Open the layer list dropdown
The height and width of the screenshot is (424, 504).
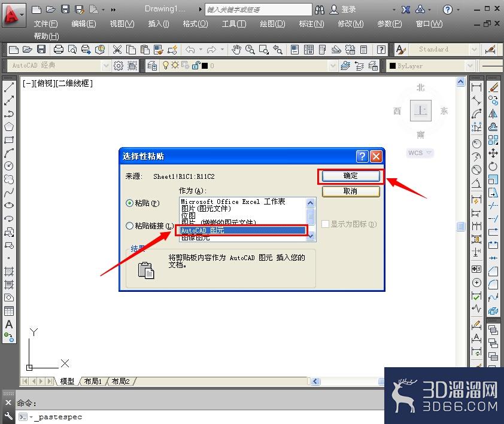click(333, 66)
